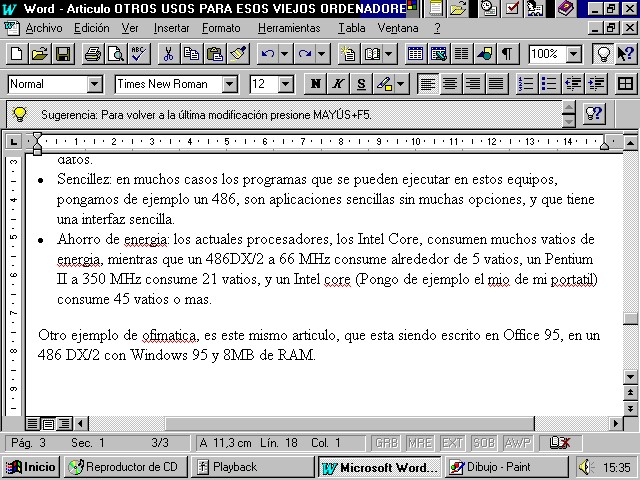Create a new blank document
The height and width of the screenshot is (480, 640).
pos(17,54)
